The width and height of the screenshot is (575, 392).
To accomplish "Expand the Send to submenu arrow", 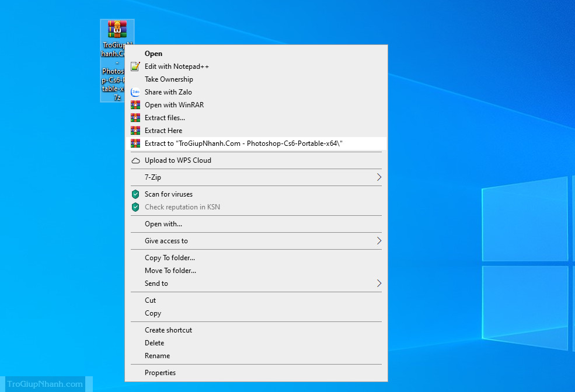I will [x=379, y=283].
